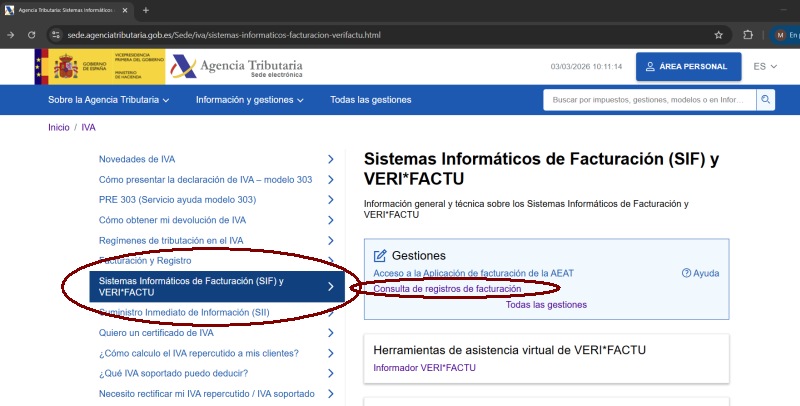
Task: Expand Información y gestiones menu
Action: click(250, 100)
